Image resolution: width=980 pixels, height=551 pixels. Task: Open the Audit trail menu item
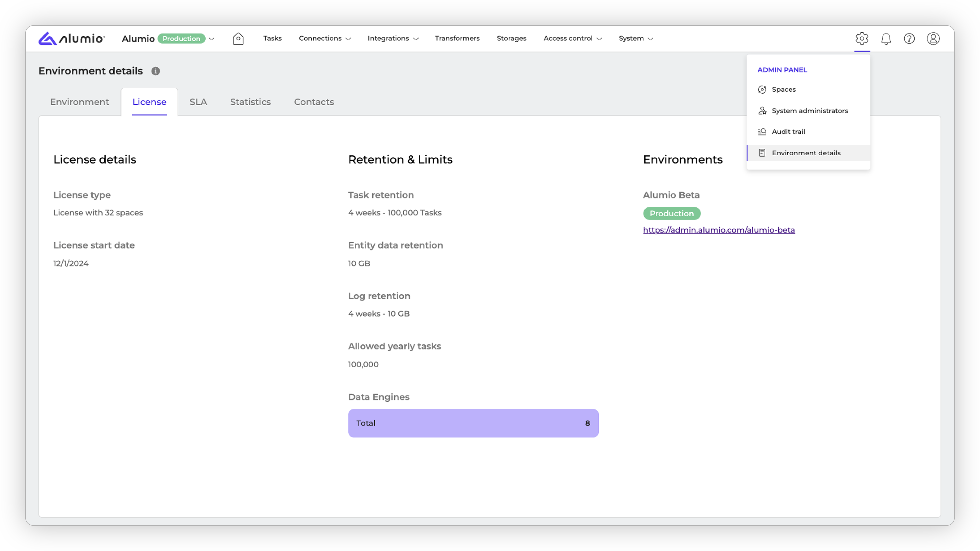click(x=788, y=132)
